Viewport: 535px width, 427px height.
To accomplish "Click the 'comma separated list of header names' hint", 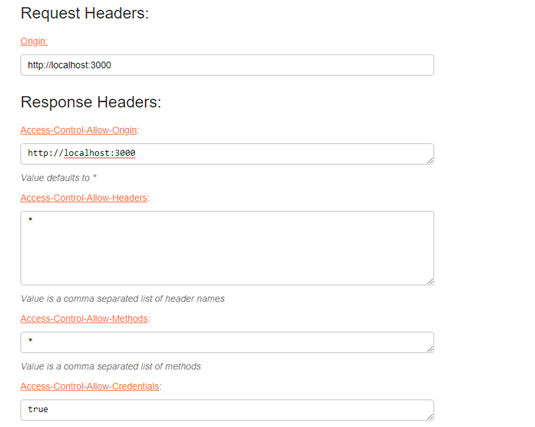I will (x=122, y=299).
